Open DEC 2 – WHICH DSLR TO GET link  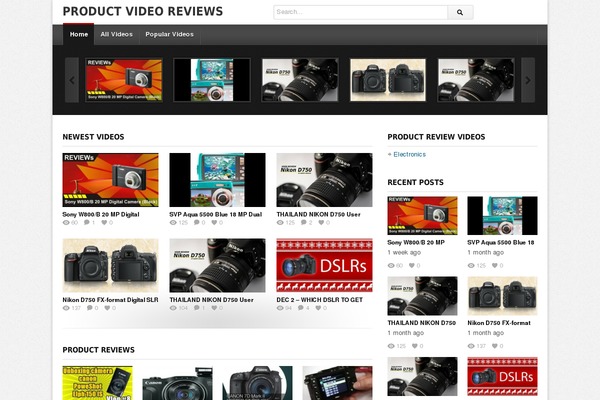[x=320, y=300]
